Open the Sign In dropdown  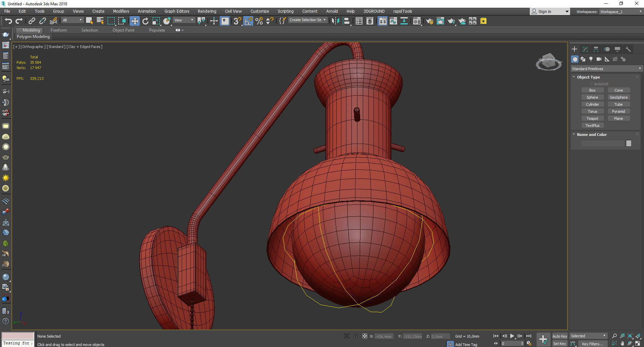pyautogui.click(x=550, y=11)
